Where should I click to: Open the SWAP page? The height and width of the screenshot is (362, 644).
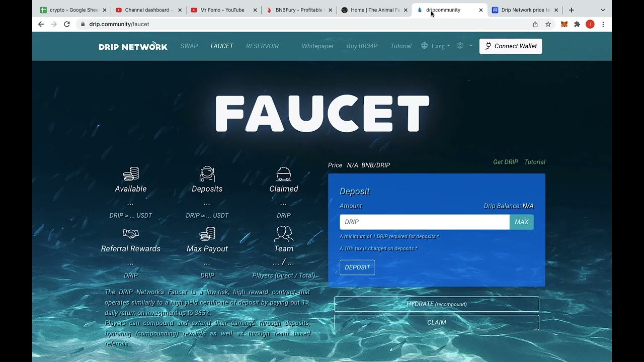point(189,46)
